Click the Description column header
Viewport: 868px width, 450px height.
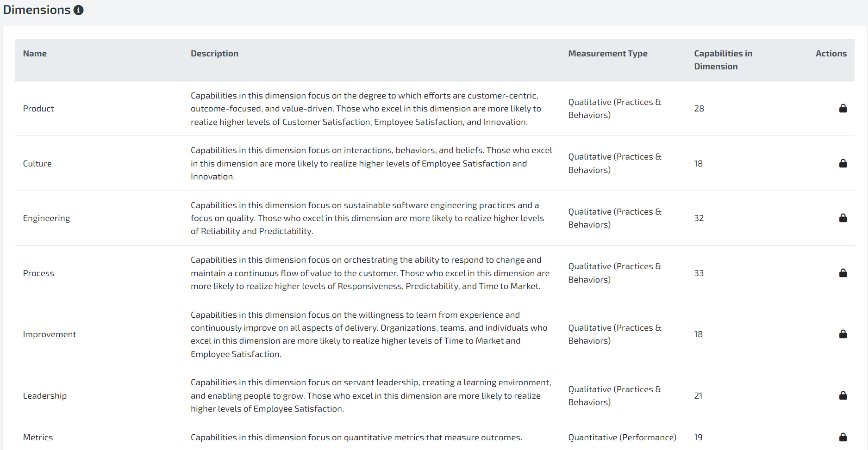(x=214, y=54)
